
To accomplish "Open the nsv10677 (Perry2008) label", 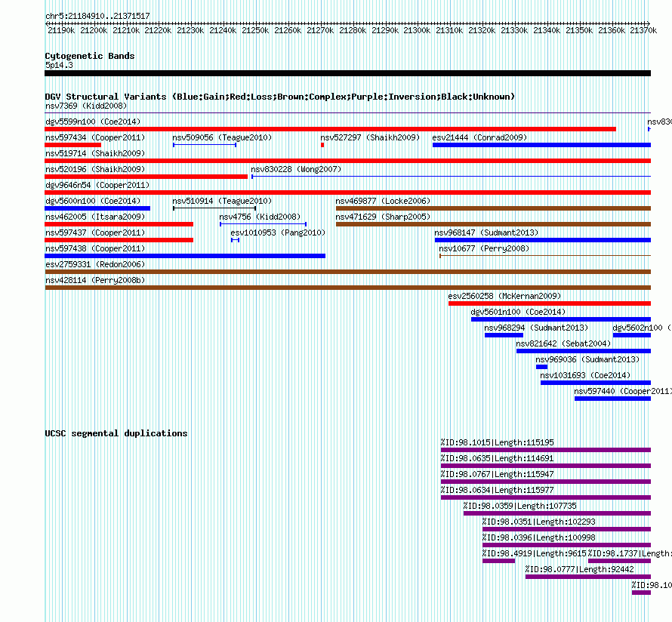I will (484, 248).
